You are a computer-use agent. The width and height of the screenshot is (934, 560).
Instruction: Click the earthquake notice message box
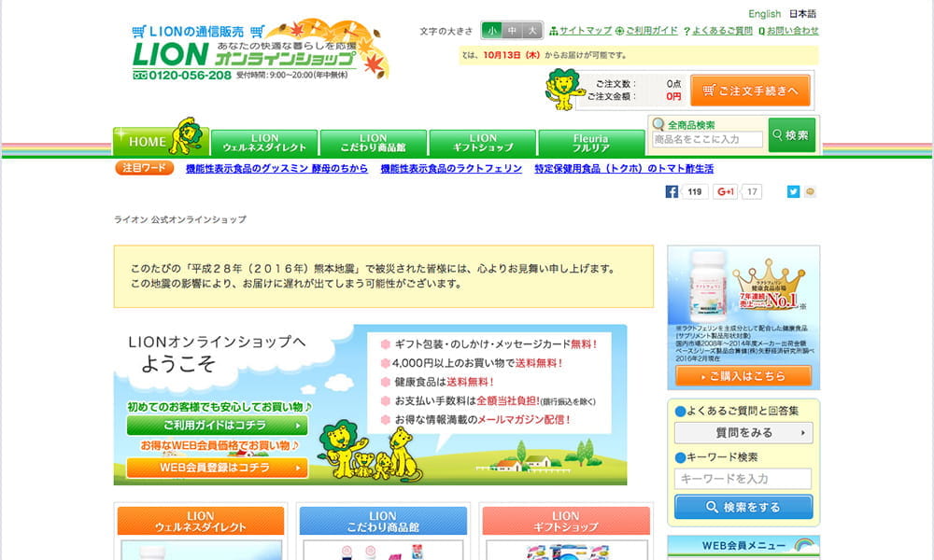(x=384, y=276)
